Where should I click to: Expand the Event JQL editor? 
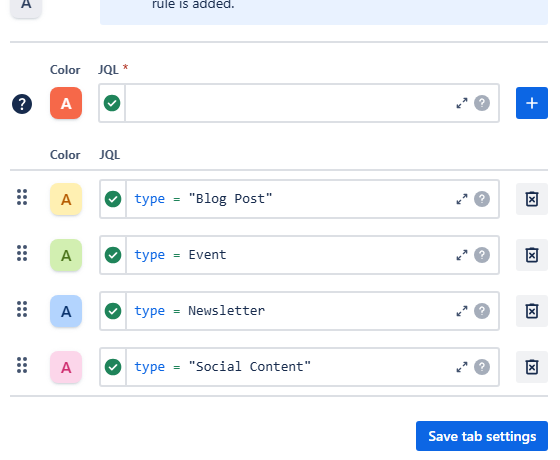pos(462,255)
